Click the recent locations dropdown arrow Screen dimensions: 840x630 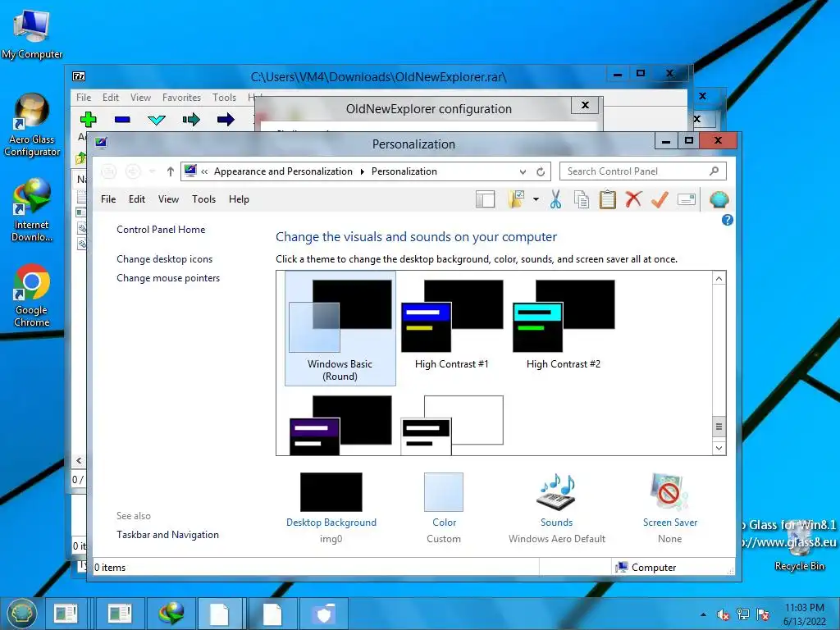point(152,171)
